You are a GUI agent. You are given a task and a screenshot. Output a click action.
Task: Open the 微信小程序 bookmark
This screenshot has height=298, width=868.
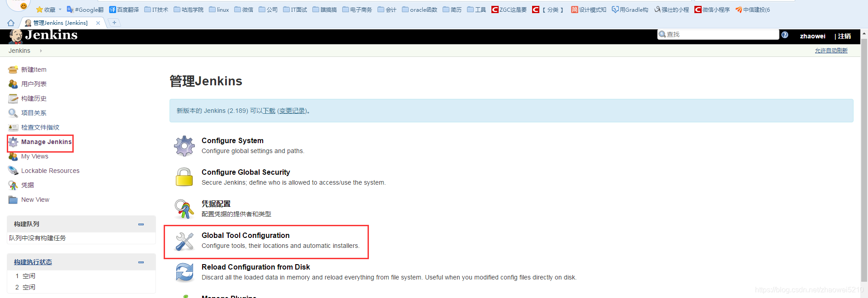(712, 9)
